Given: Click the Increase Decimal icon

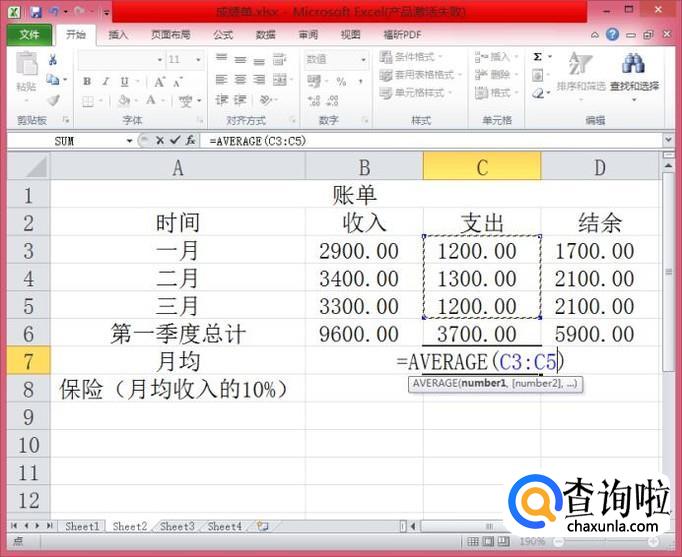Looking at the screenshot, I should pyautogui.click(x=314, y=101).
